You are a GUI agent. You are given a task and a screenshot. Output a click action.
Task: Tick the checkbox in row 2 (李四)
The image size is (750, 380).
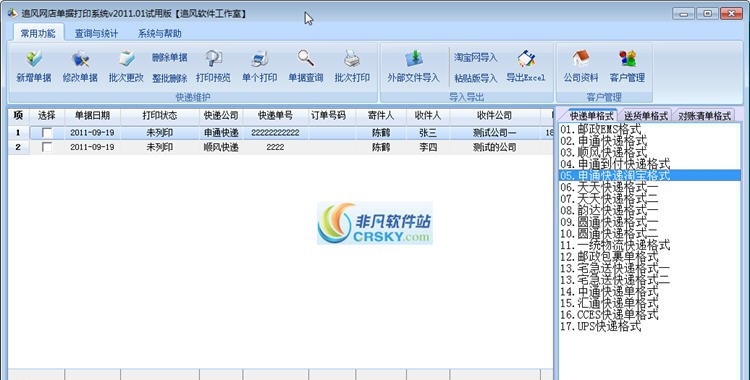point(47,147)
